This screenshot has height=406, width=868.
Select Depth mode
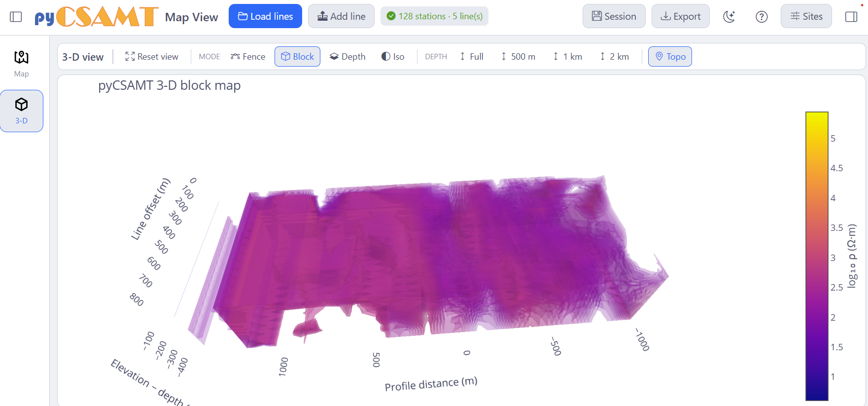tap(347, 57)
